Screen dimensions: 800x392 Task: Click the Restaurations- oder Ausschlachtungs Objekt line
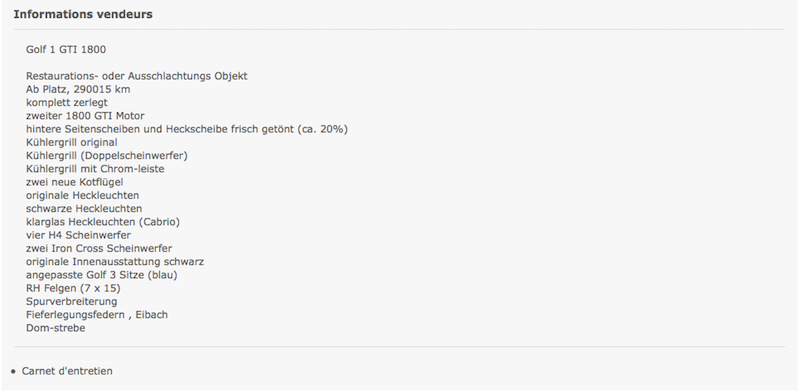(137, 76)
